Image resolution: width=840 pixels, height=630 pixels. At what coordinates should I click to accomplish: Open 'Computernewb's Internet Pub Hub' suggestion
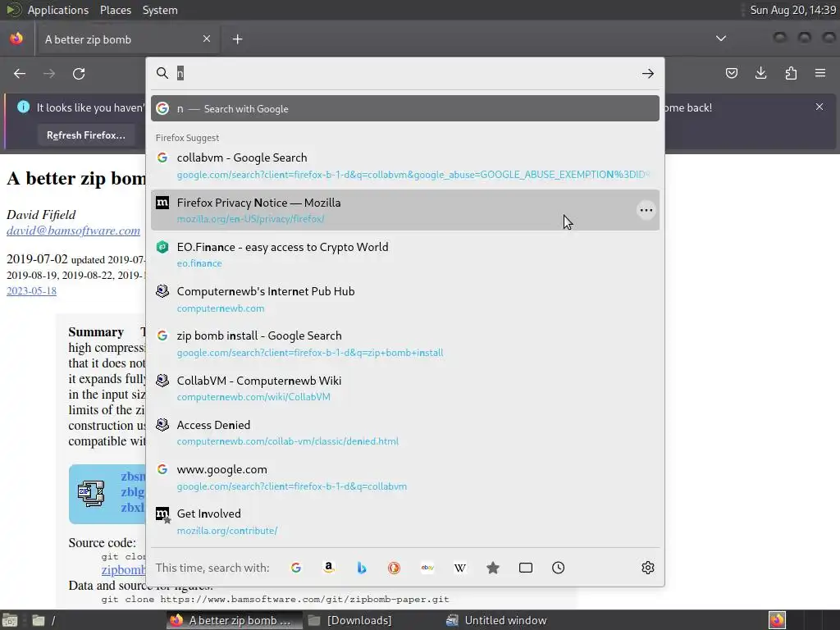point(405,299)
